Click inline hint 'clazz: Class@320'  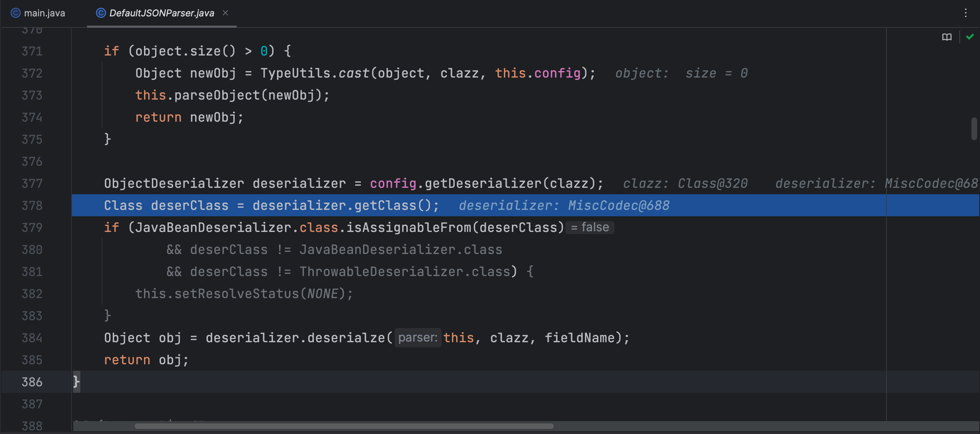pyautogui.click(x=685, y=184)
